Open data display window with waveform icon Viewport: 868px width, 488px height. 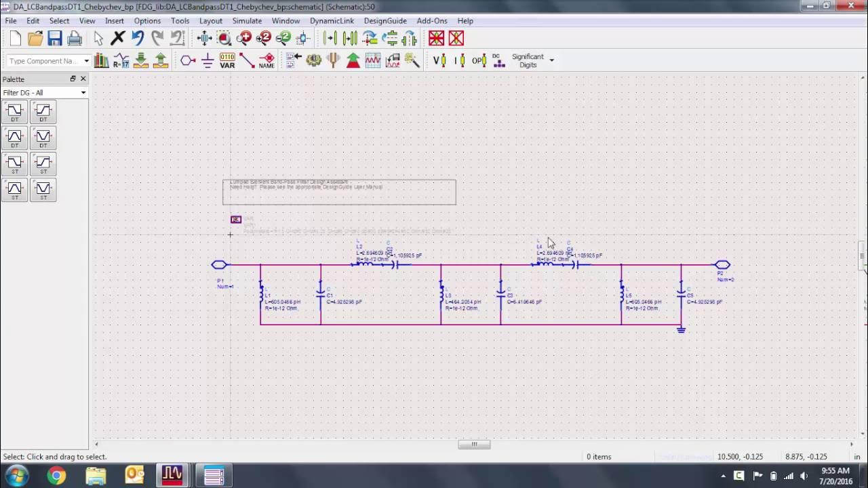(373, 60)
